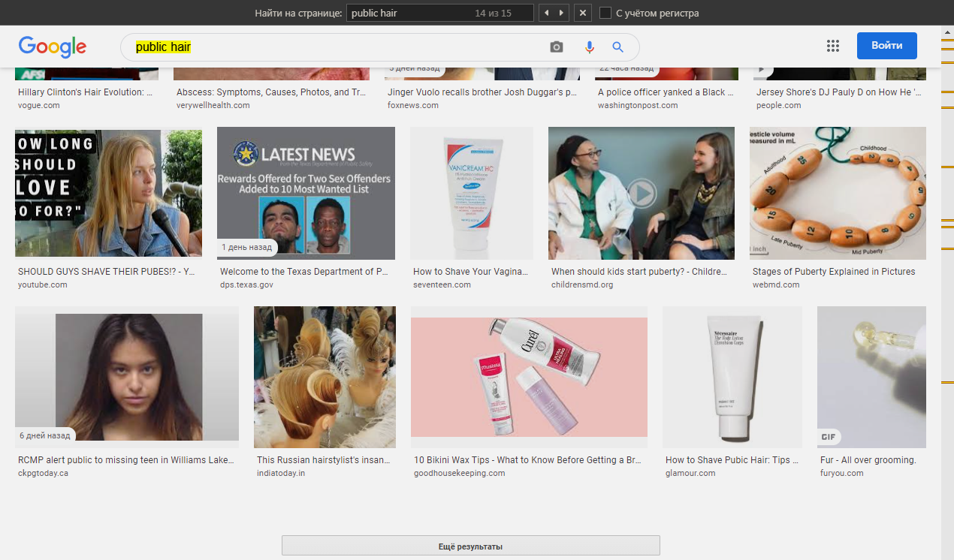Open 'How to Shave Pubic Hair: Tips' link

(x=732, y=460)
